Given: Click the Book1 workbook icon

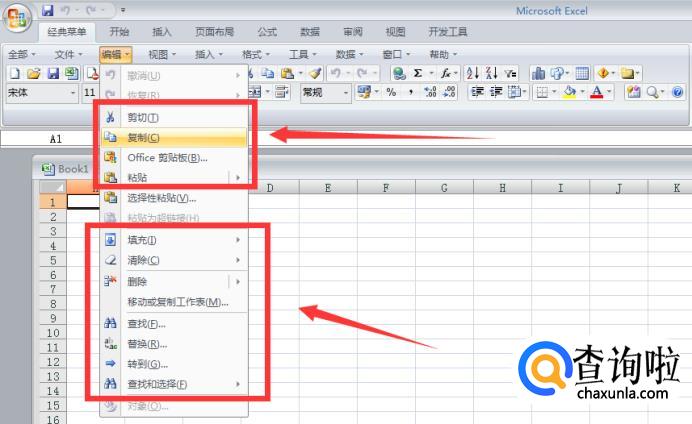Looking at the screenshot, I should point(48,169).
